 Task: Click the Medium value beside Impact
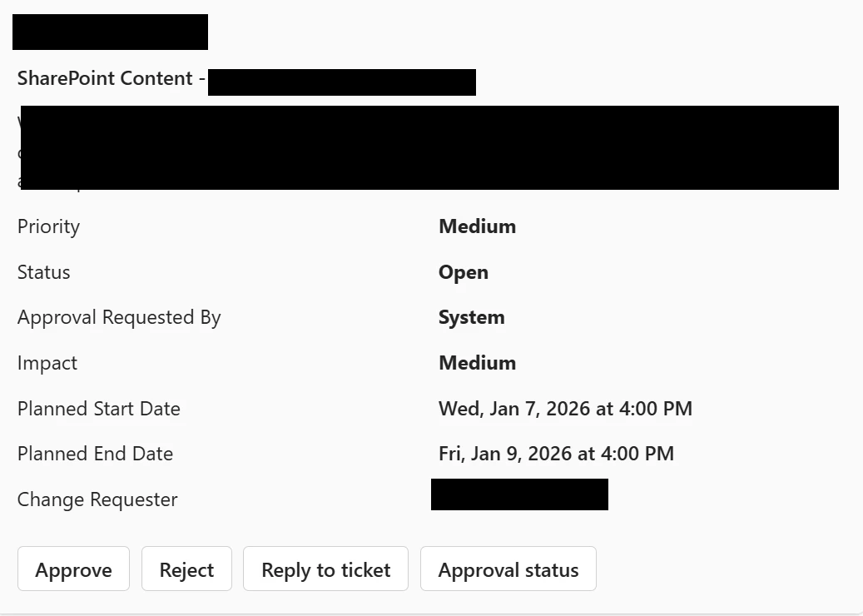[477, 363]
